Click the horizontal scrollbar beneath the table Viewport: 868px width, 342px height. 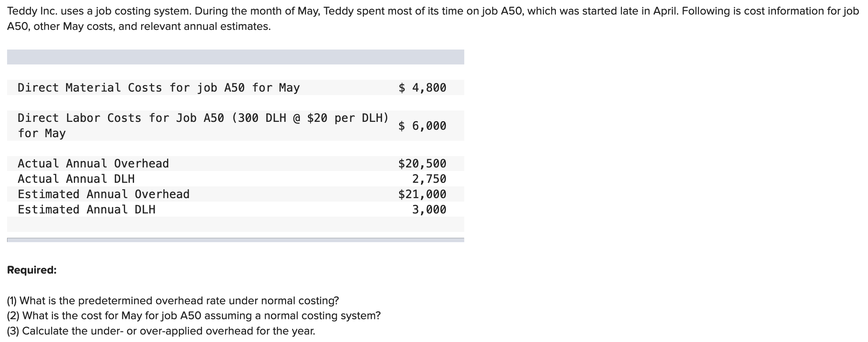click(235, 240)
